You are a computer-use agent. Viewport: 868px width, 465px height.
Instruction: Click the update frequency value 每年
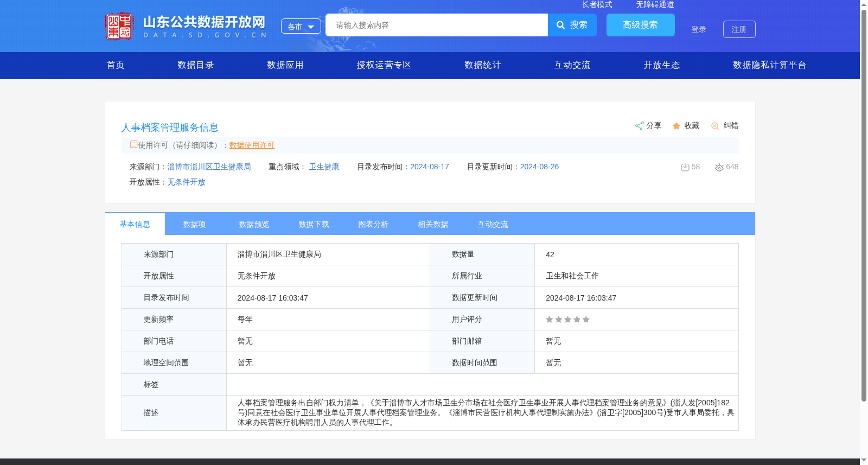pyautogui.click(x=245, y=319)
